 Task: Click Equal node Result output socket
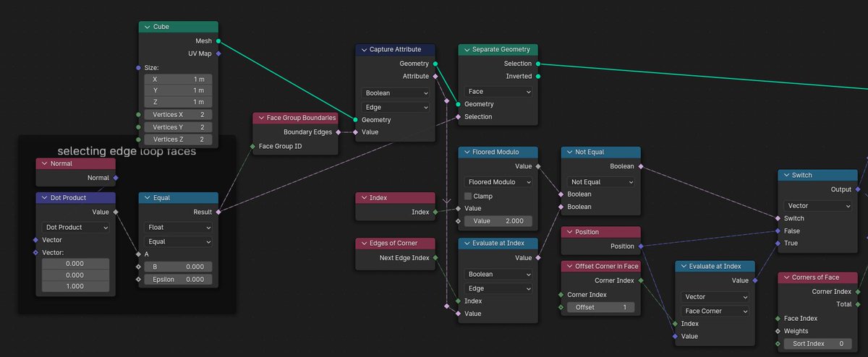pos(218,212)
